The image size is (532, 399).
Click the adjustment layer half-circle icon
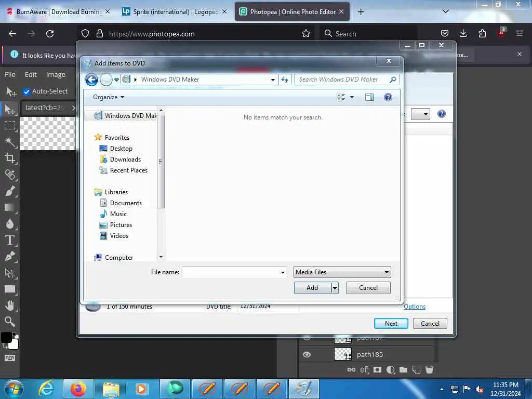tap(391, 370)
